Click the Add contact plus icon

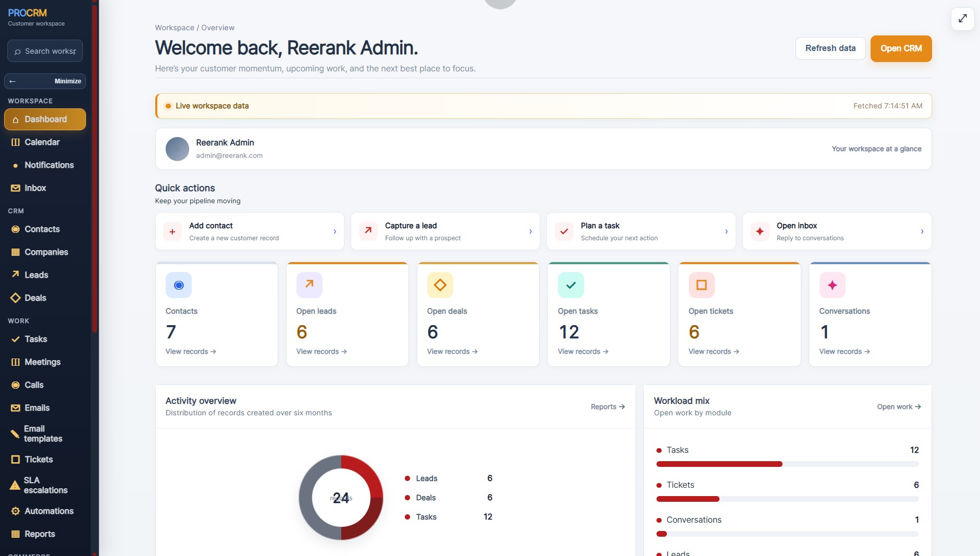click(172, 231)
